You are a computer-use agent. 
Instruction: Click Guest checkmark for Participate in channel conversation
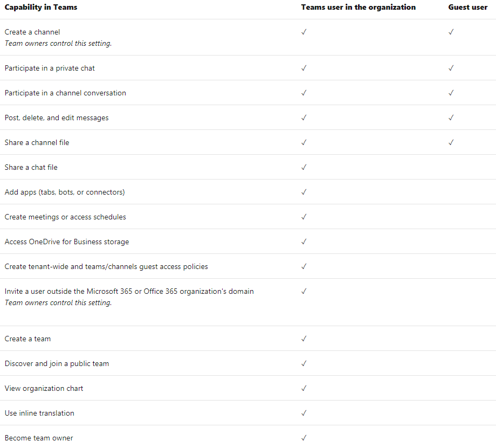(x=451, y=93)
